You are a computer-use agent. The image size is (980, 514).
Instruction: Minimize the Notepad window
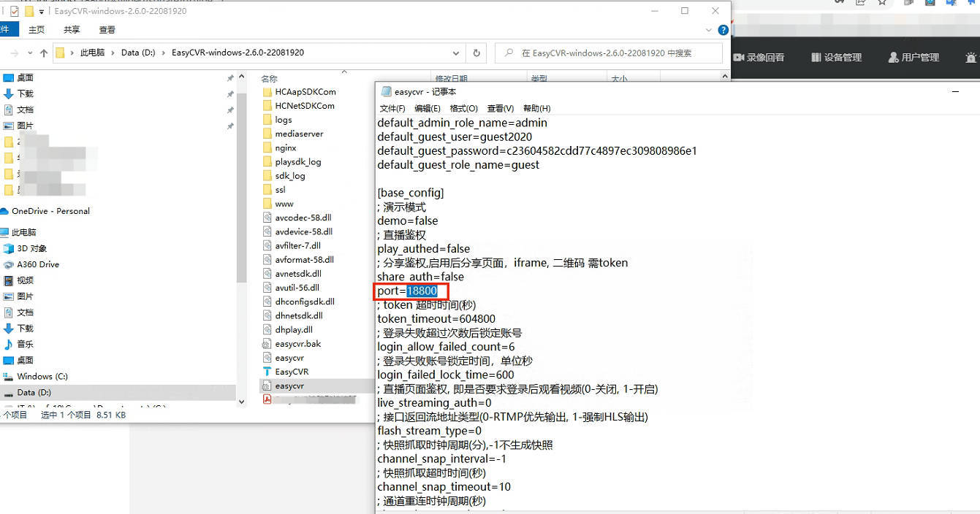pos(955,91)
